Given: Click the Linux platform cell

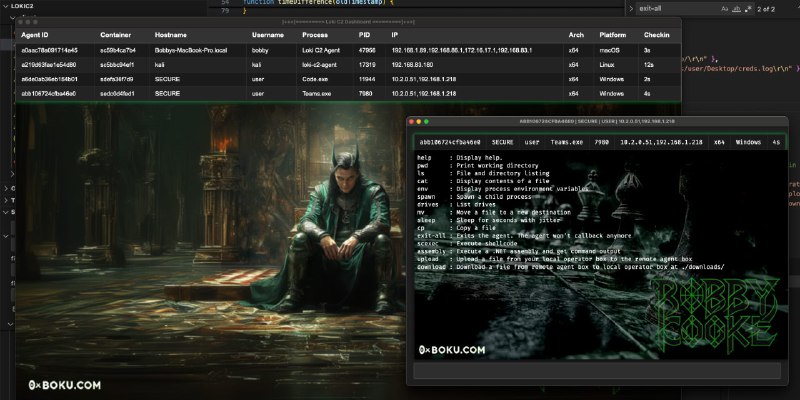Looking at the screenshot, I should tap(607, 65).
